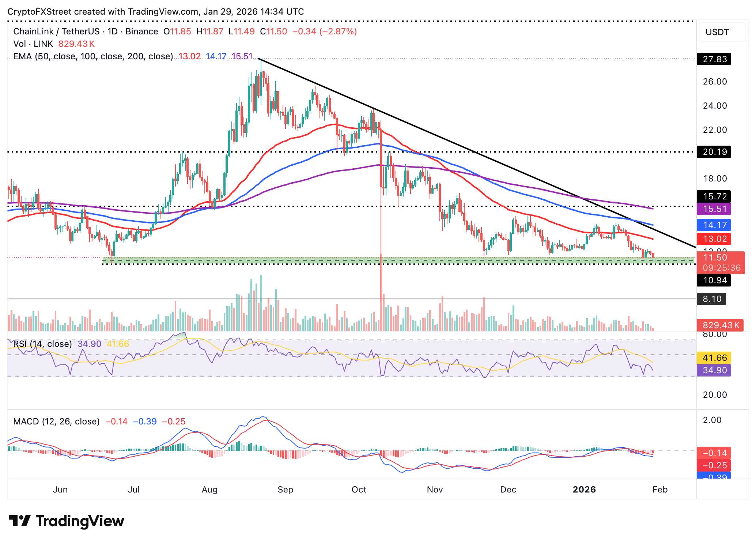Screen dimensions: 756x543
Task: Click the purple 15.51 EMA-200 price tag
Action: click(714, 209)
